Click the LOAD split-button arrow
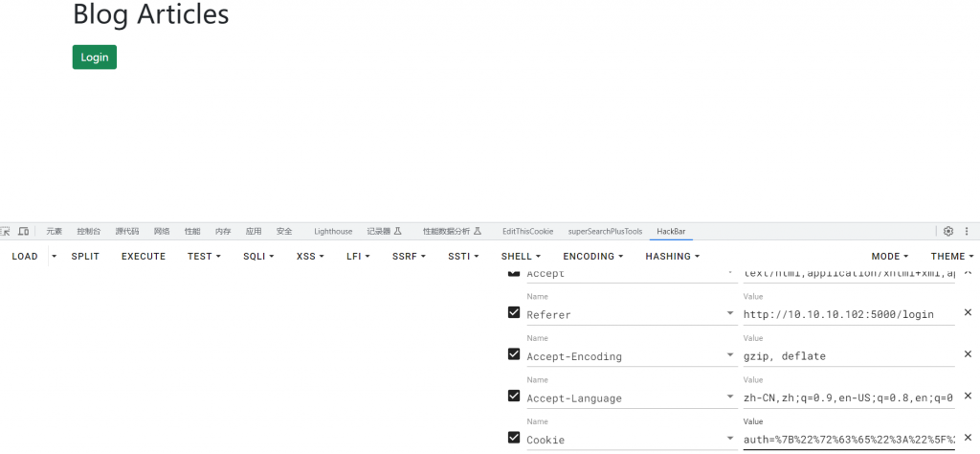 pyautogui.click(x=54, y=257)
